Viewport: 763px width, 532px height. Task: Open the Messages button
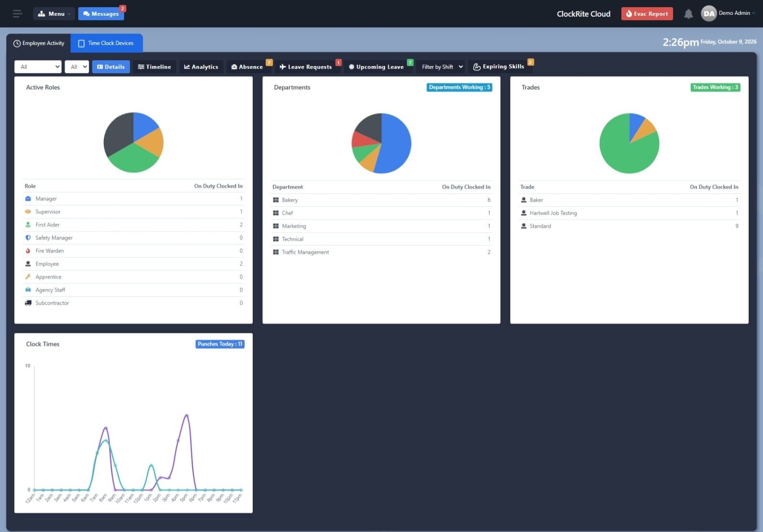coord(101,14)
